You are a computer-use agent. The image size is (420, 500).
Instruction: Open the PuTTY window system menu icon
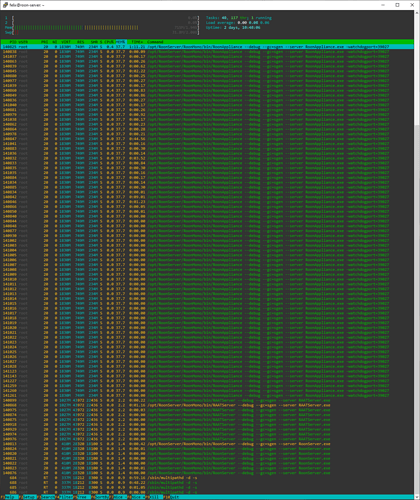point(5,5)
